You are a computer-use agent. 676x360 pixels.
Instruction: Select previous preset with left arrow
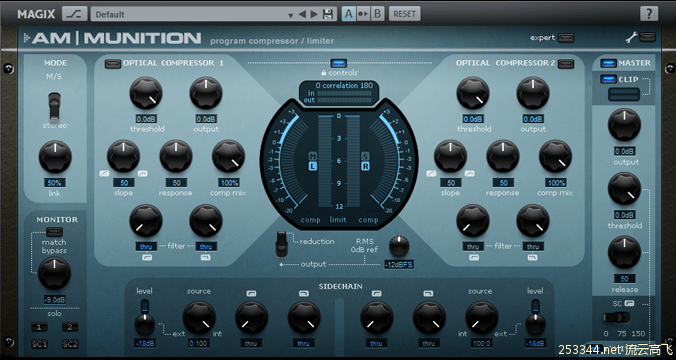point(302,14)
